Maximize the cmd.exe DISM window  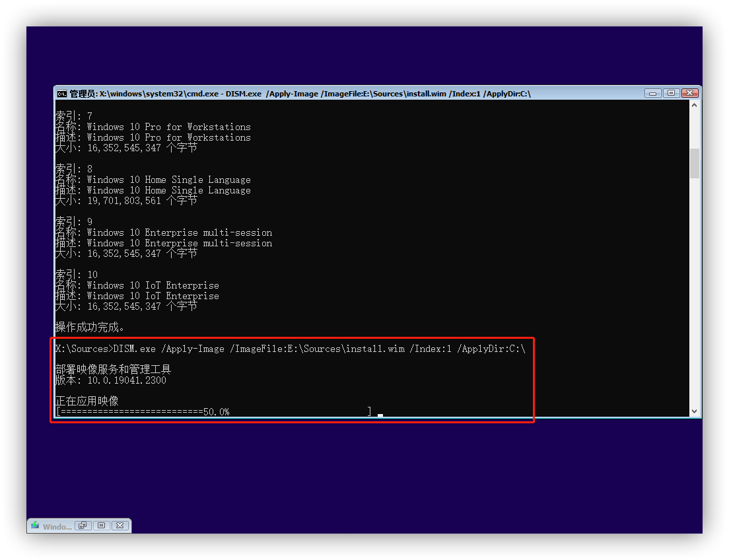(671, 94)
